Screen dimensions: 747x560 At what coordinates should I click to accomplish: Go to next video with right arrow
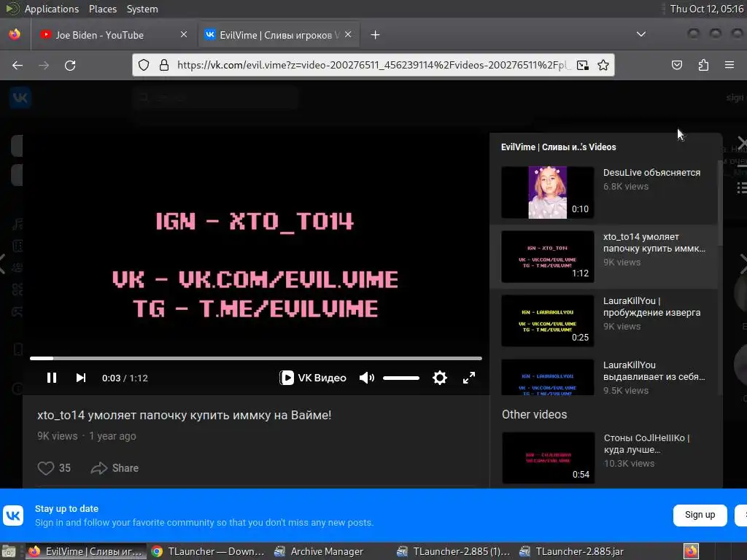[x=742, y=264]
